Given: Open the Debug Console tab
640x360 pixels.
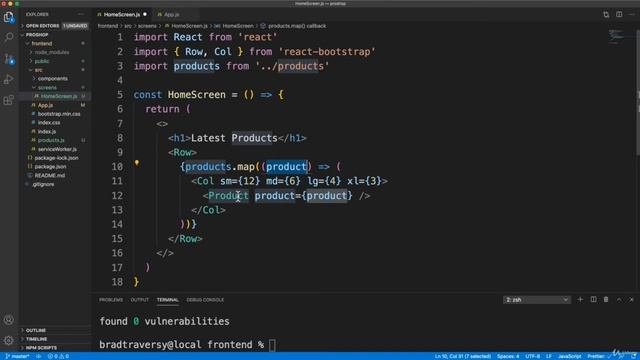Looking at the screenshot, I should coord(205,300).
